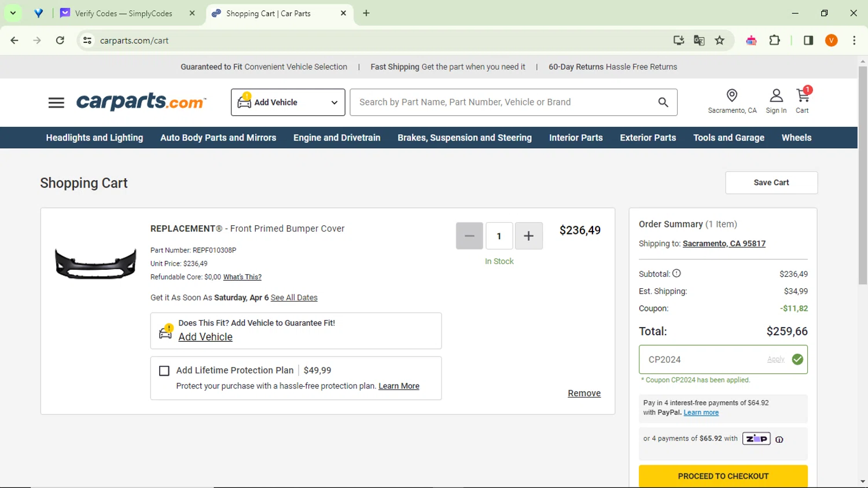Click Proceed to Checkout button
Image resolution: width=868 pixels, height=488 pixels.
click(x=723, y=476)
